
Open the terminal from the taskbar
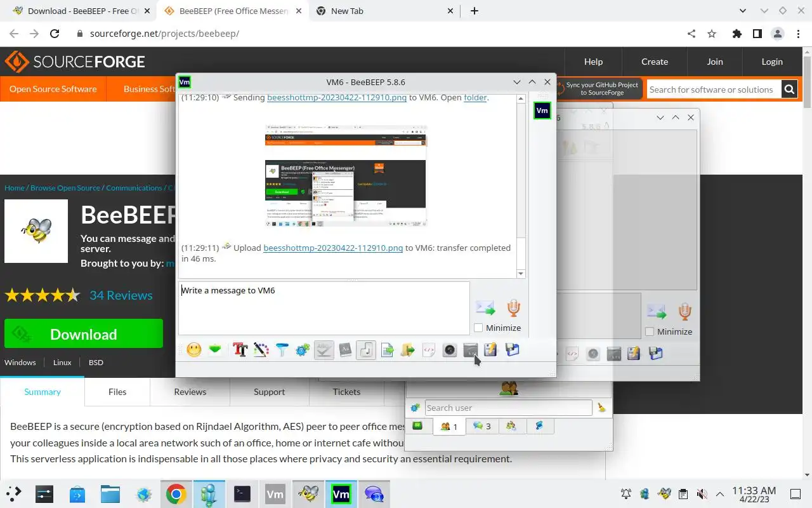242,494
